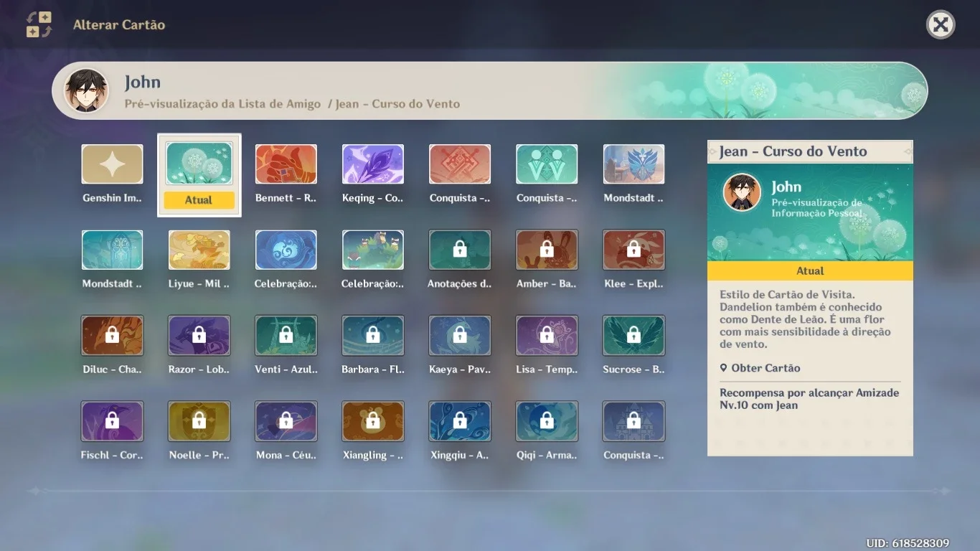Click the Atual bar in preview panel
The image size is (980, 551).
[810, 270]
